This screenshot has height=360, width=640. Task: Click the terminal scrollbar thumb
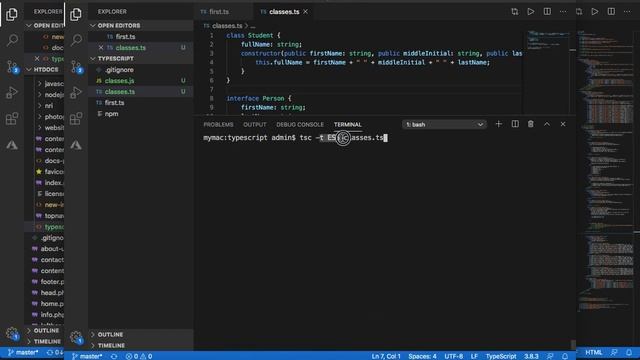click(x=573, y=344)
